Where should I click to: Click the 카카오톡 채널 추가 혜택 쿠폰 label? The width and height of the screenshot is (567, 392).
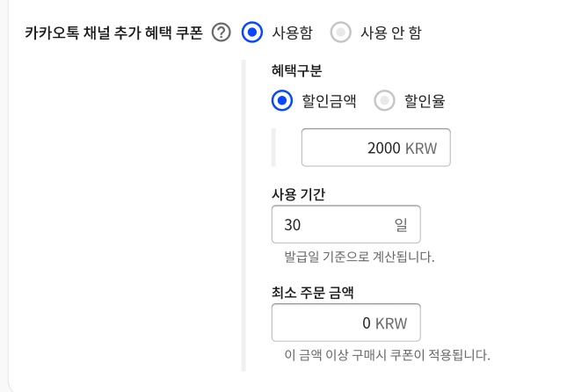click(113, 33)
